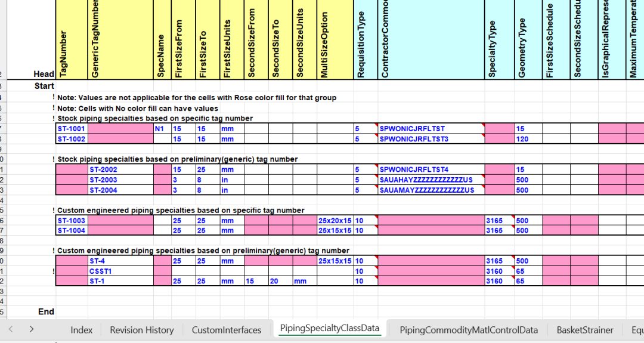Viewport: 644px width, 343px height.
Task: Select heading Stock piping specialties preliminary tag
Action: click(178, 159)
